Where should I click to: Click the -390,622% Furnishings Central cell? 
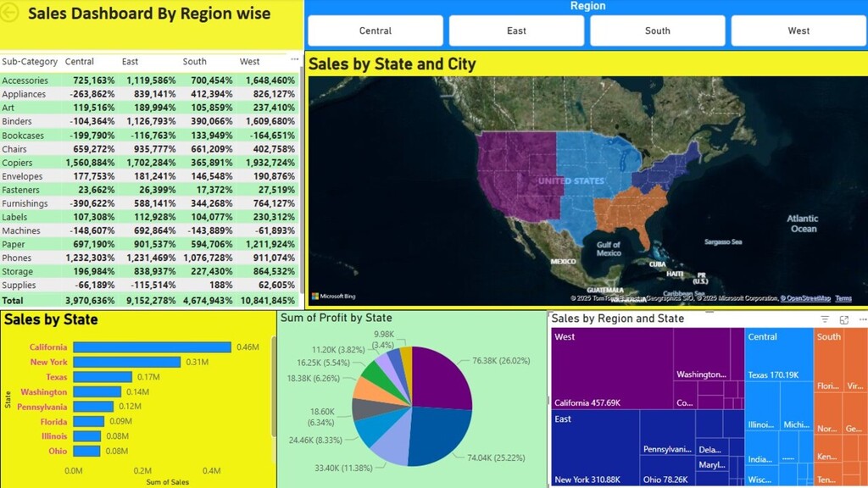click(x=92, y=203)
